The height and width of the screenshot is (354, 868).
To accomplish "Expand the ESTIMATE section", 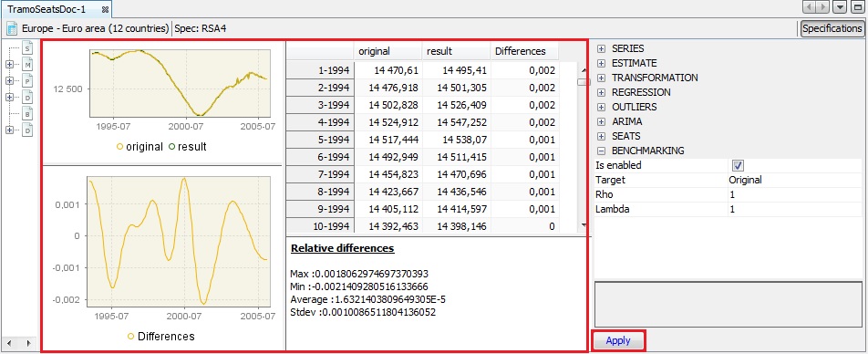I will pos(602,63).
